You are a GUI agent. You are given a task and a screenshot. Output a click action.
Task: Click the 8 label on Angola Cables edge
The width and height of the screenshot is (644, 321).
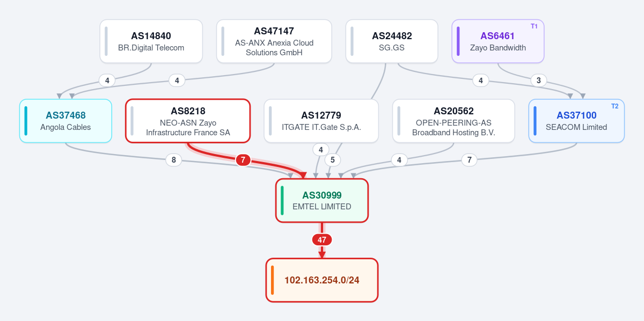pos(173,160)
